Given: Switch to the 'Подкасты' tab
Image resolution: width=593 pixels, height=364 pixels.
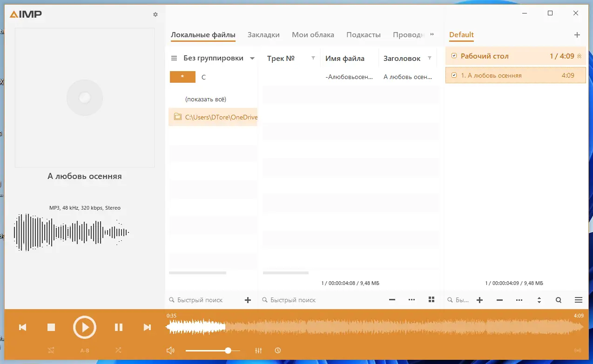Looking at the screenshot, I should (x=363, y=34).
